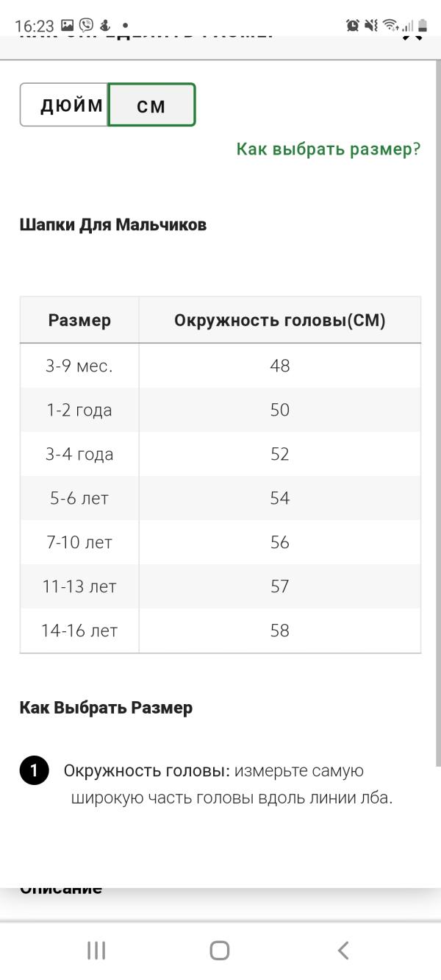Select the СМ unit toggle

pos(151,105)
